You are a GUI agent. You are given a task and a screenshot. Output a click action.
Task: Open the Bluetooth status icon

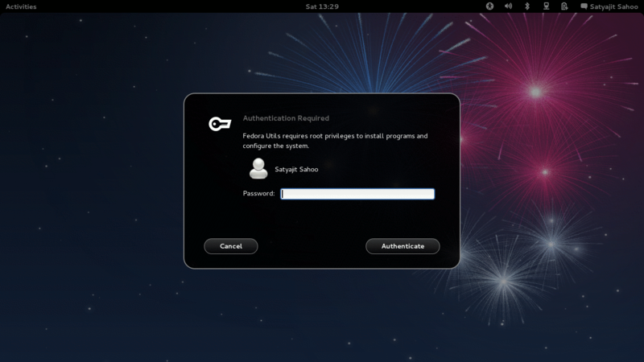[x=527, y=6]
